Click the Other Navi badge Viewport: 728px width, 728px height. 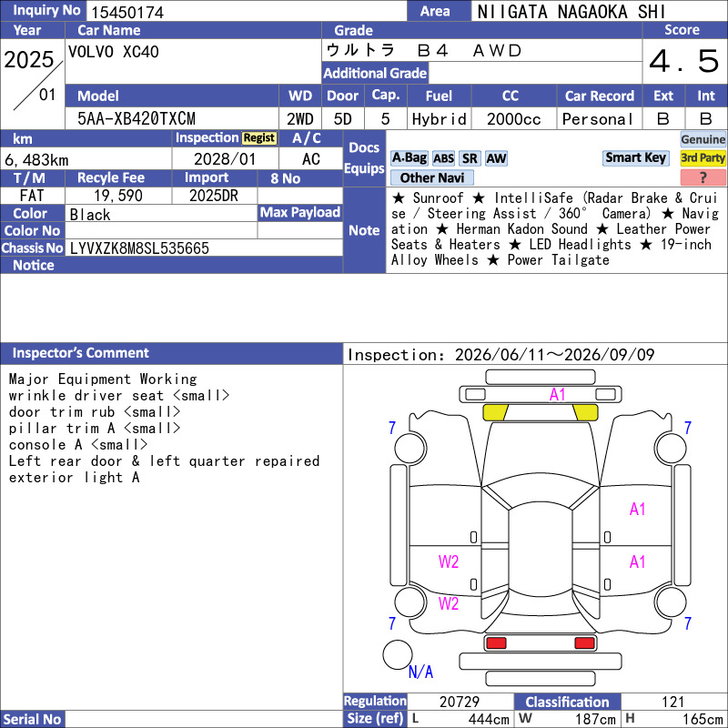point(431,177)
